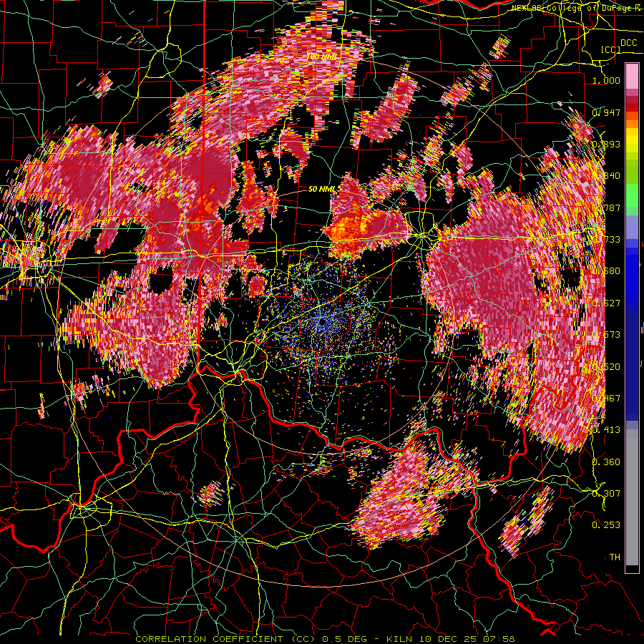Select the 0.893 scale value
644x644 pixels.
click(x=606, y=144)
